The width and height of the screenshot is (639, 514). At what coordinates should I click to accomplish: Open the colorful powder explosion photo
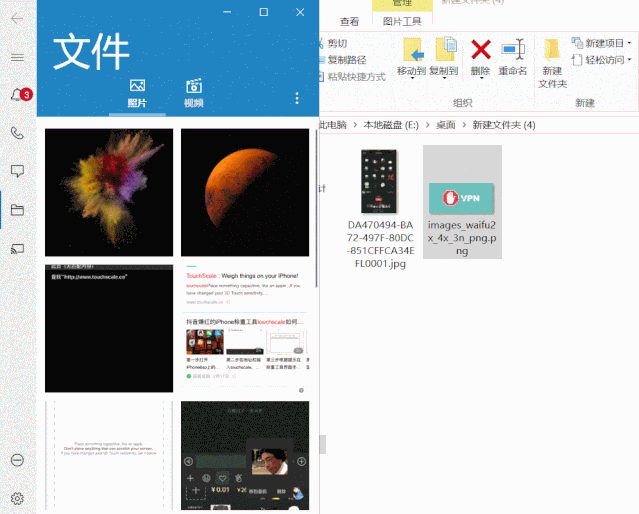coord(109,192)
